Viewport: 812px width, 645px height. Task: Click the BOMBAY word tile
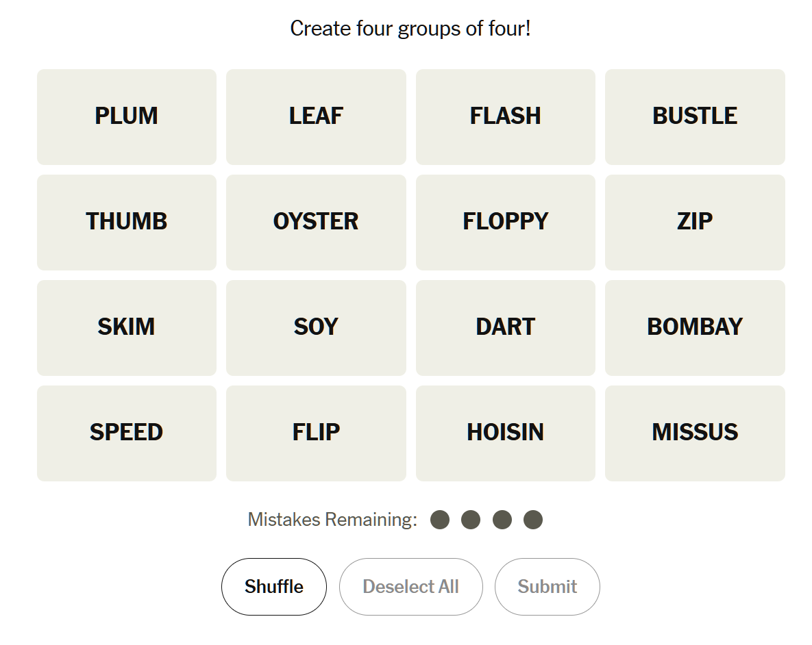point(695,327)
